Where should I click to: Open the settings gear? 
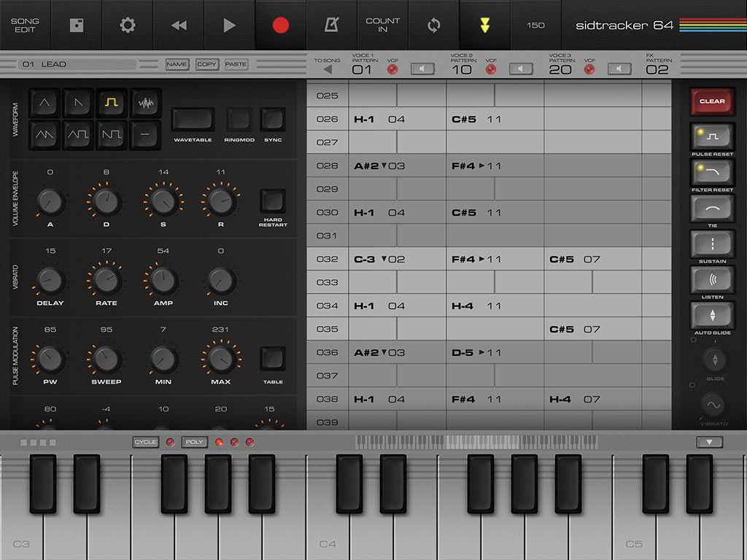(x=128, y=26)
